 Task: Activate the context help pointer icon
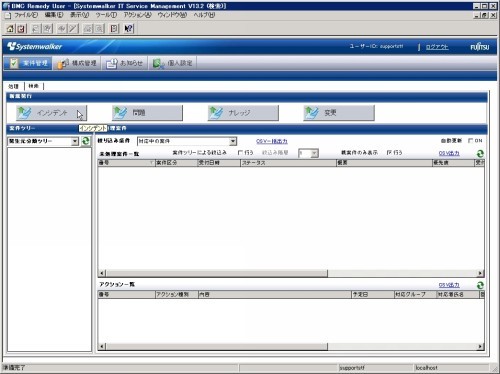point(129,29)
